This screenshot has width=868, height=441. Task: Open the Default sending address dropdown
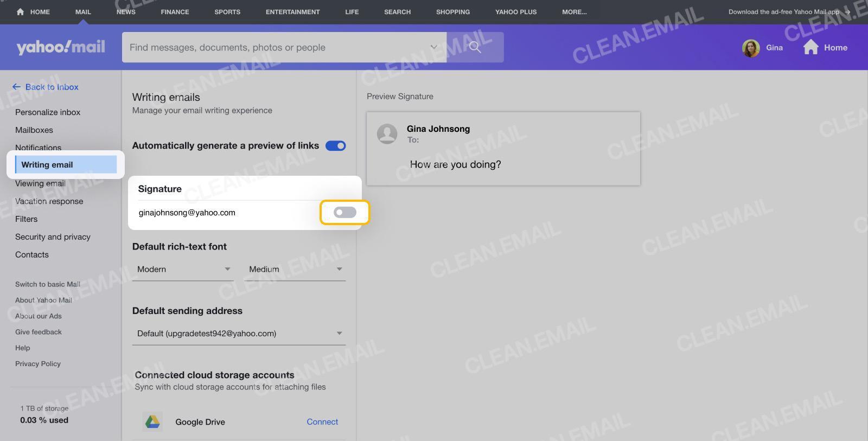point(239,333)
